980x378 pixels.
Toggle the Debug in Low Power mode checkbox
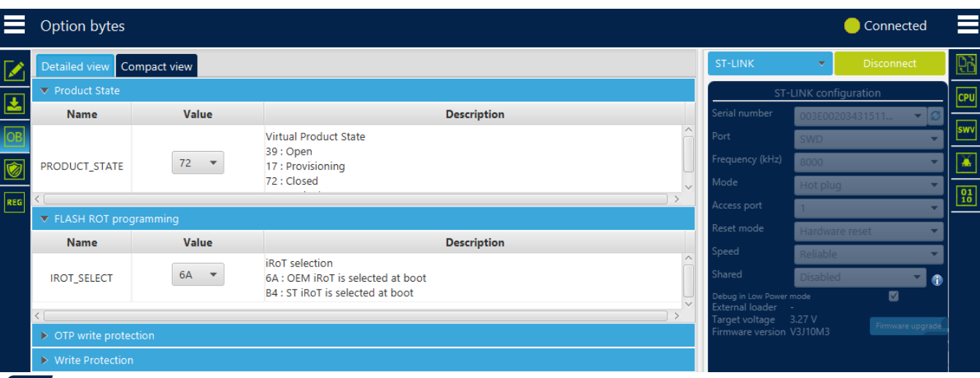pyautogui.click(x=893, y=296)
